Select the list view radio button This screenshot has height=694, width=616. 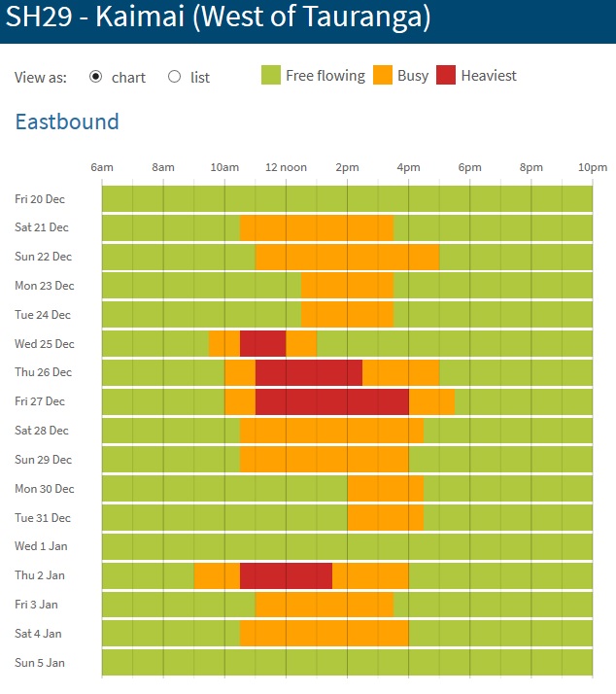[175, 77]
